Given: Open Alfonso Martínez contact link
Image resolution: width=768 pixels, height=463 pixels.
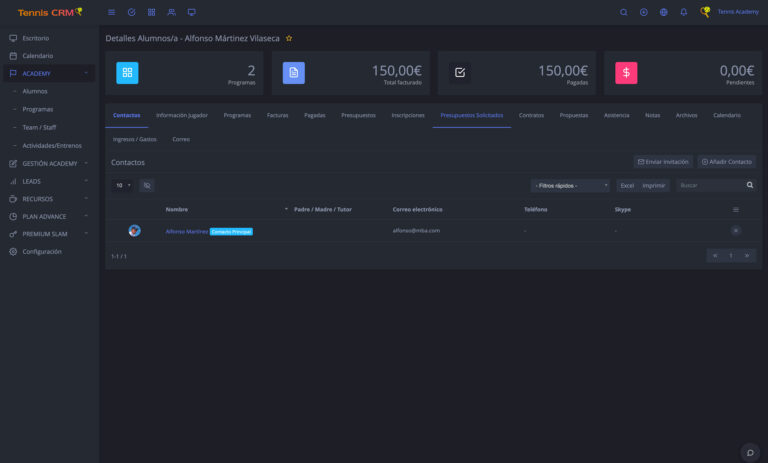Looking at the screenshot, I should click(x=187, y=231).
